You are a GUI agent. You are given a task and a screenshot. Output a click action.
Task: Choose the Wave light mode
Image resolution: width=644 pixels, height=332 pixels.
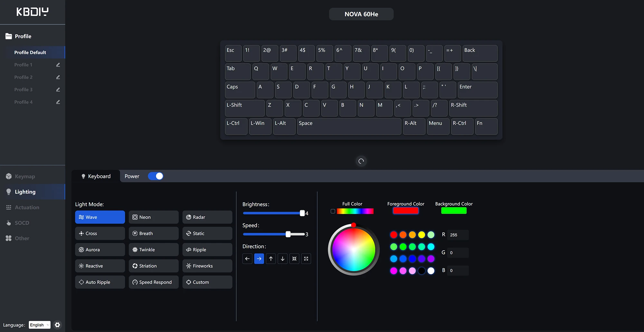point(100,217)
